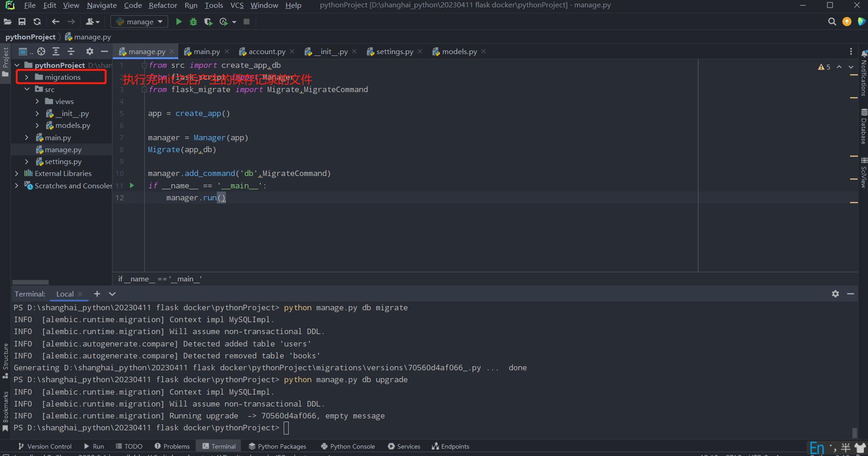Open the Database side tool window
The width and height of the screenshot is (868, 456).
click(863, 127)
